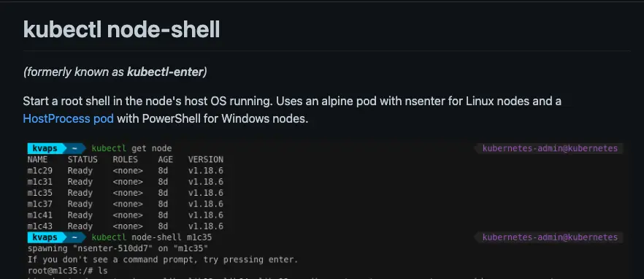Click the tilde directory segment on second prompt

(74, 237)
